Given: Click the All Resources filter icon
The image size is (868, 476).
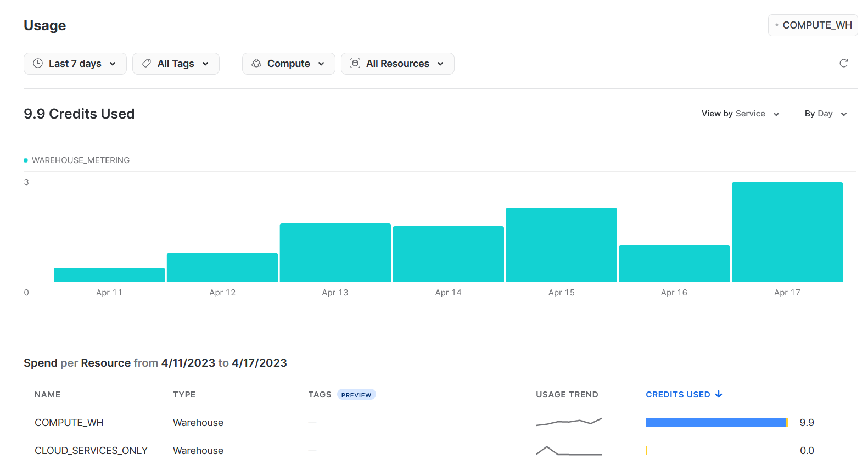Looking at the screenshot, I should (355, 63).
